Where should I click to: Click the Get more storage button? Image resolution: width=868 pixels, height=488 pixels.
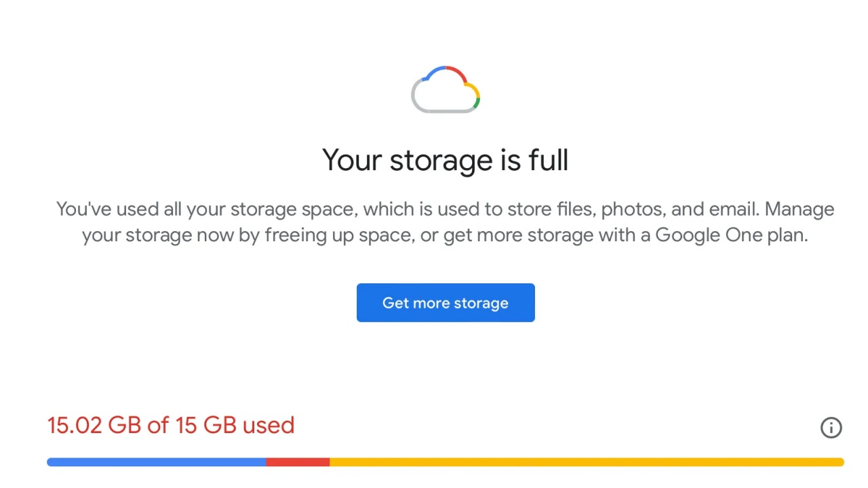[x=446, y=303]
